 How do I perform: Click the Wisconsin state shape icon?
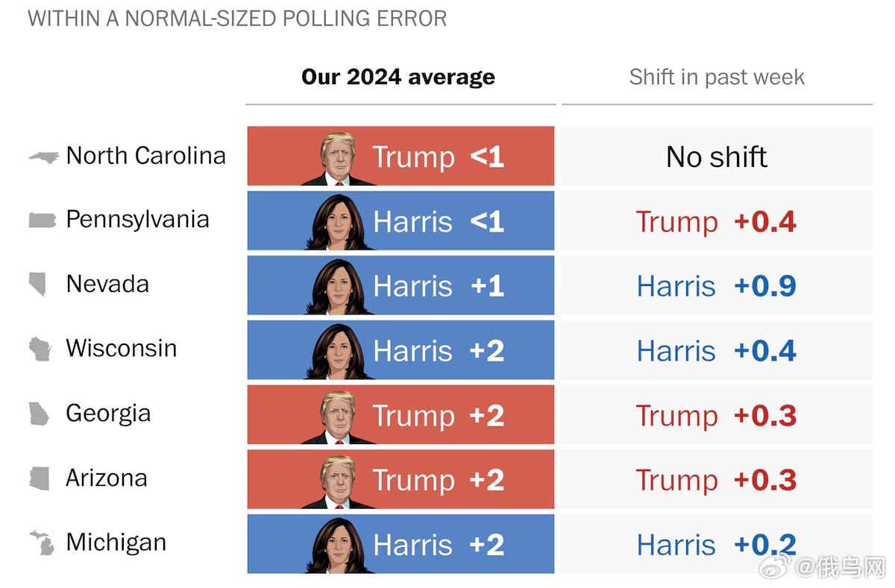39,349
